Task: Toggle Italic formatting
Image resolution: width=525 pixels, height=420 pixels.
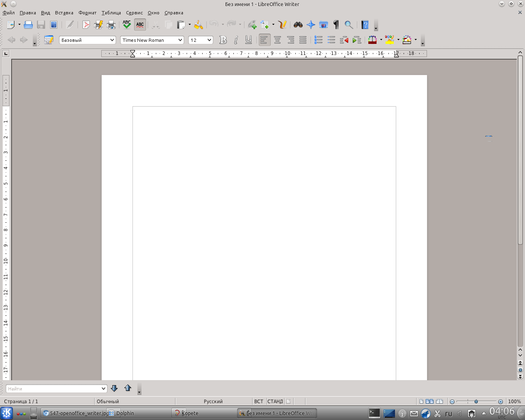Action: [236, 40]
